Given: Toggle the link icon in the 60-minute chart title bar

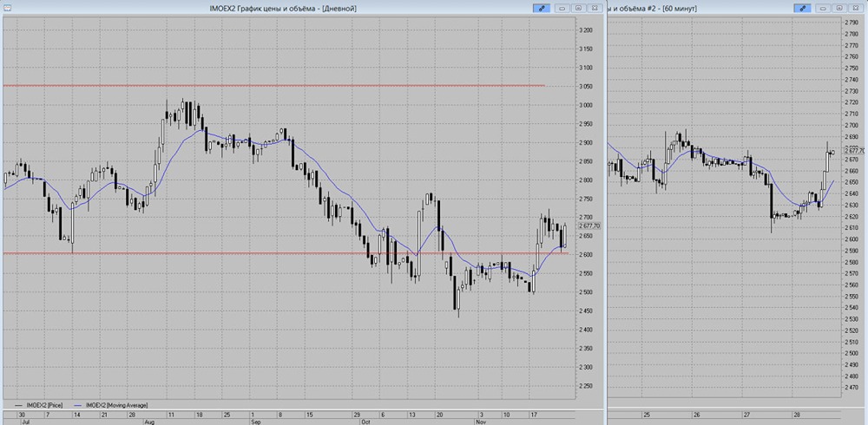Looking at the screenshot, I should point(802,9).
